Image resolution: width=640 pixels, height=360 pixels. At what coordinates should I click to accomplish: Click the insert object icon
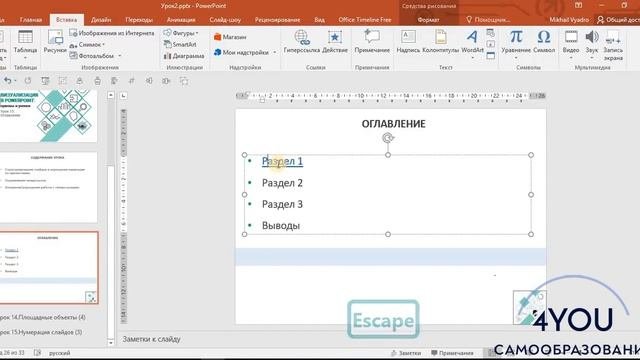[x=491, y=56]
